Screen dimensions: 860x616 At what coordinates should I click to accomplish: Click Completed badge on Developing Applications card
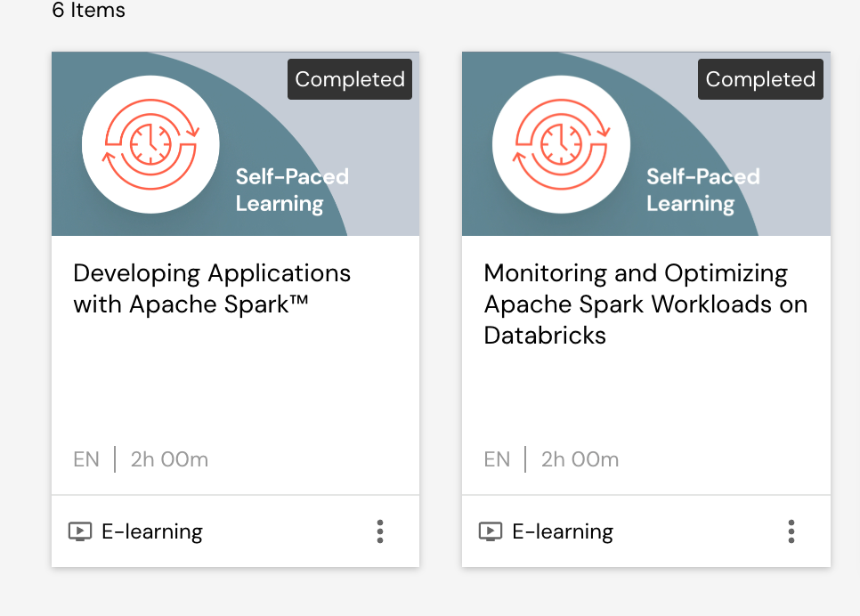click(x=350, y=79)
